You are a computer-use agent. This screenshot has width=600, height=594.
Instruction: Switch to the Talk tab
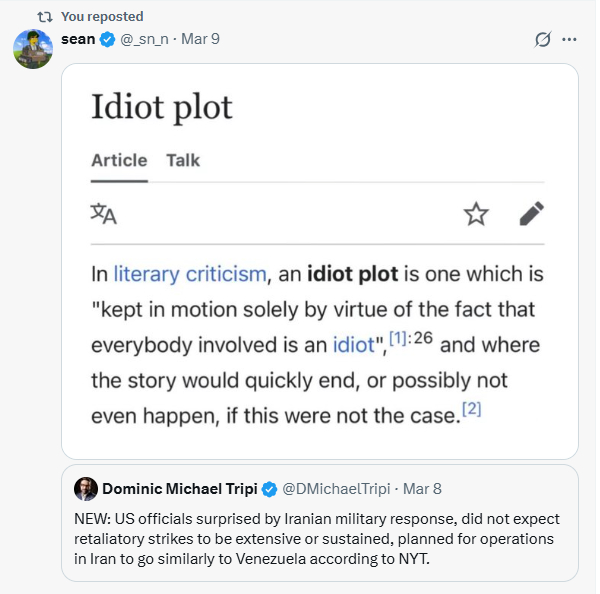(183, 160)
